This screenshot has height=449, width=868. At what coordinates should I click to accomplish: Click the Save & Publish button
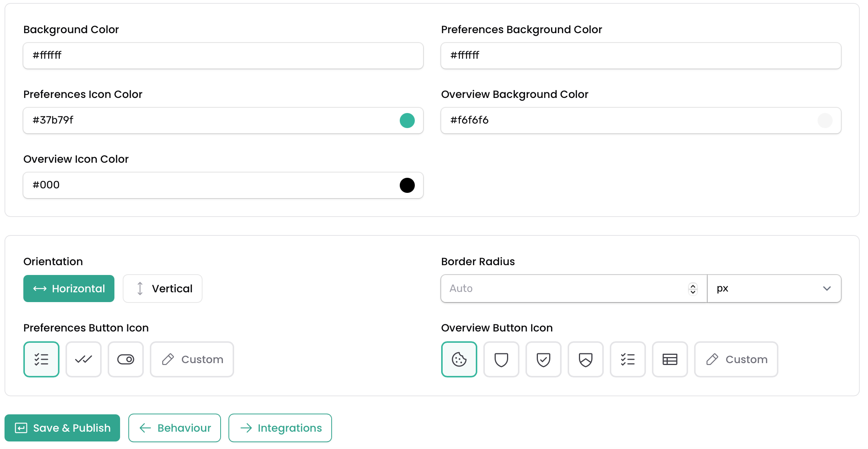[62, 428]
